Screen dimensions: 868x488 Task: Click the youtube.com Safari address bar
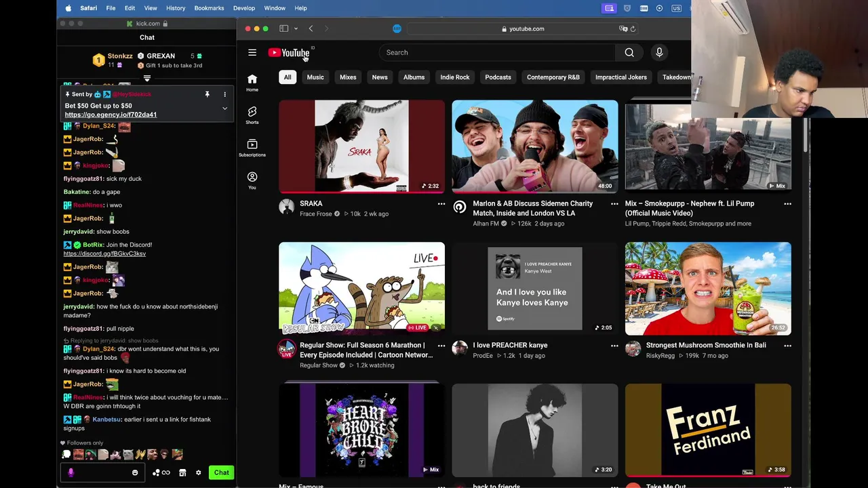point(523,28)
